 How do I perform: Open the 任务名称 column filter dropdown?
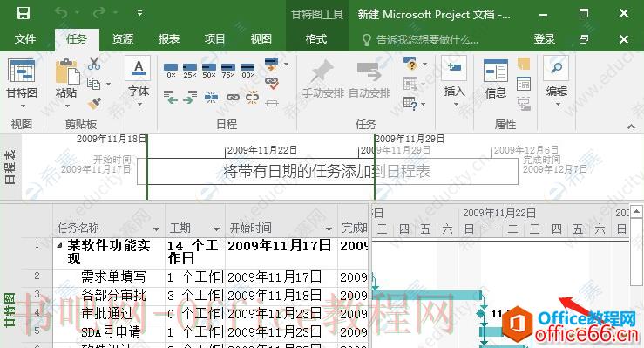coord(156,229)
